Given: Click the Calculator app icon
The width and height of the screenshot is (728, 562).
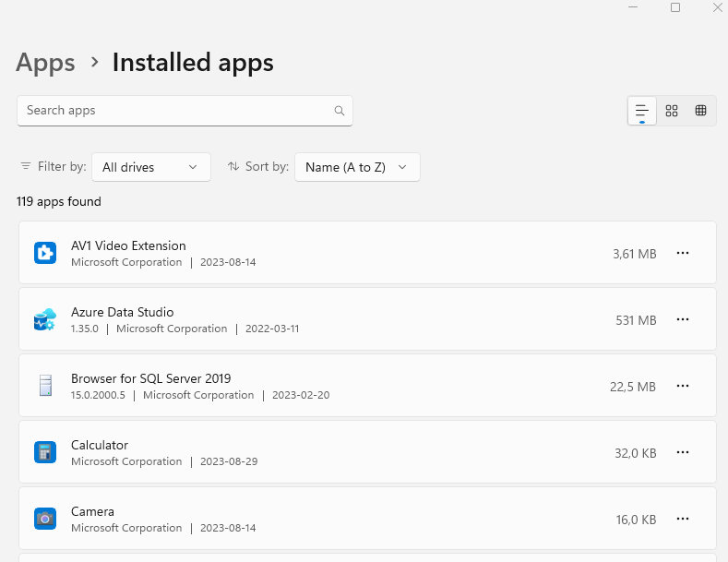Looking at the screenshot, I should [45, 452].
